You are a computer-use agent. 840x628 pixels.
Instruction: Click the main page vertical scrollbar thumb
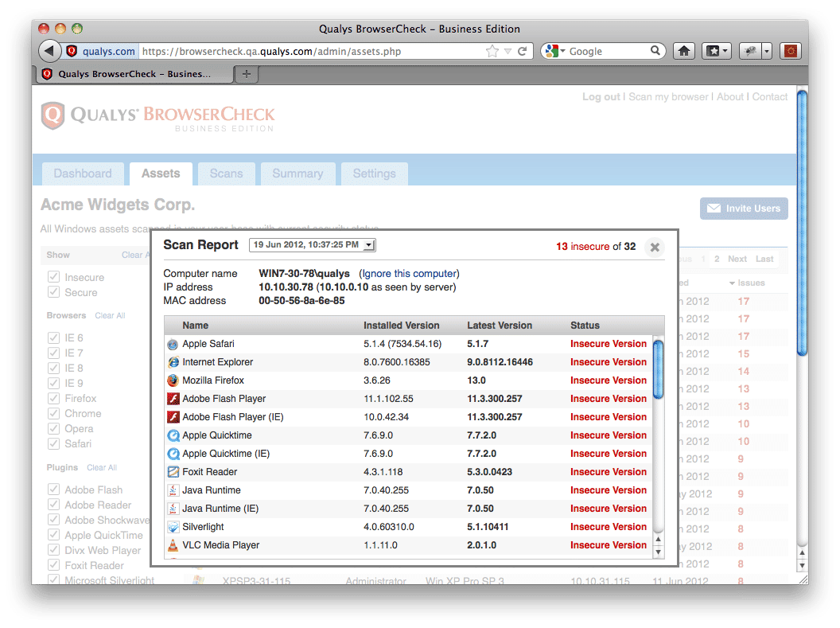point(802,222)
